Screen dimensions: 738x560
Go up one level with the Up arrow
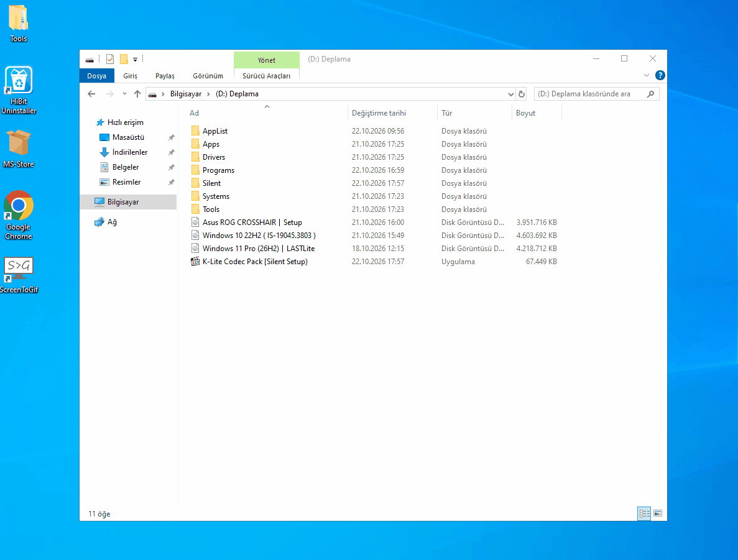coord(137,94)
